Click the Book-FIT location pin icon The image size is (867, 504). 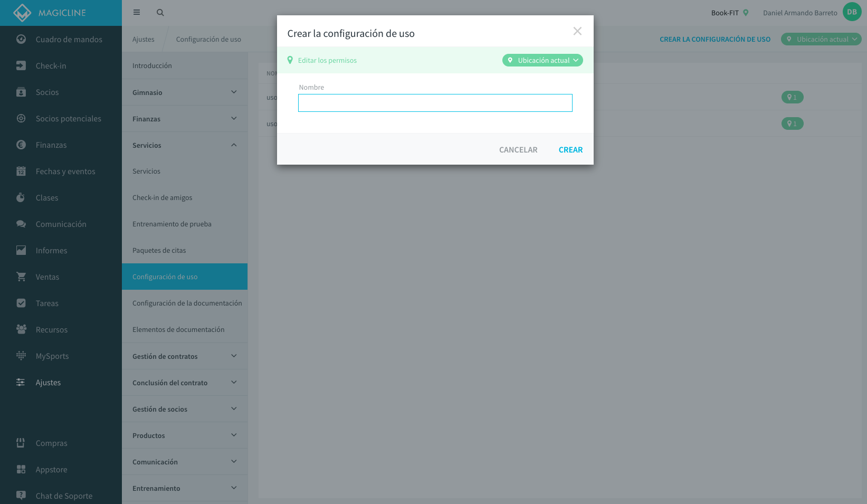[746, 13]
